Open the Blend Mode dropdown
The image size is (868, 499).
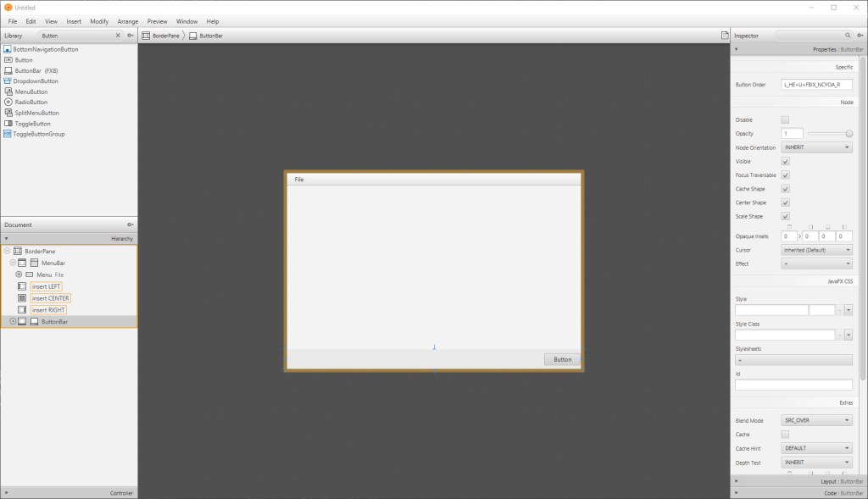[816, 420]
